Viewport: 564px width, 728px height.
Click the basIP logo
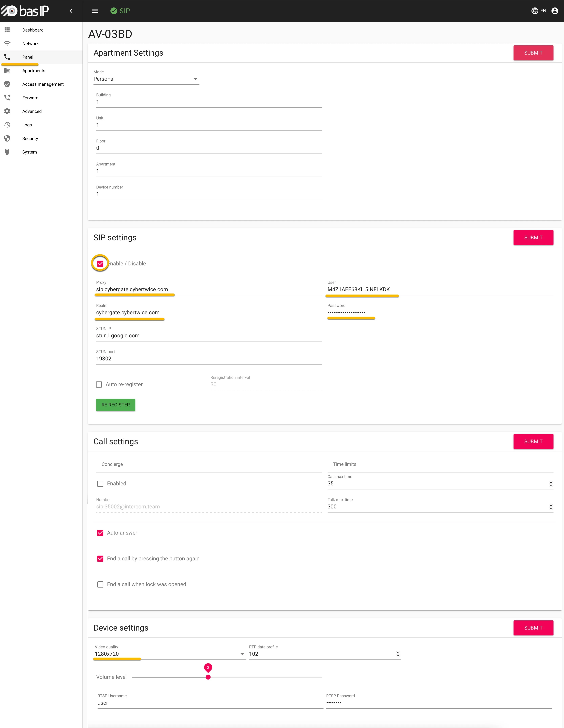point(25,11)
